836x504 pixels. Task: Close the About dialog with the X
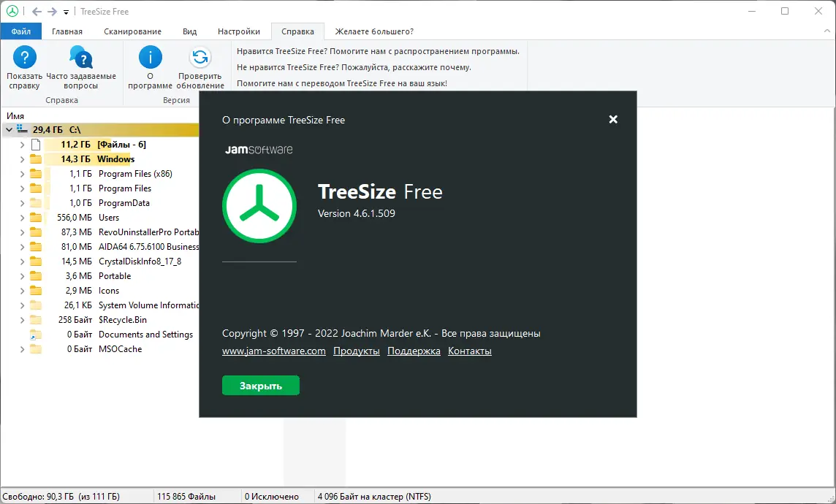[613, 119]
